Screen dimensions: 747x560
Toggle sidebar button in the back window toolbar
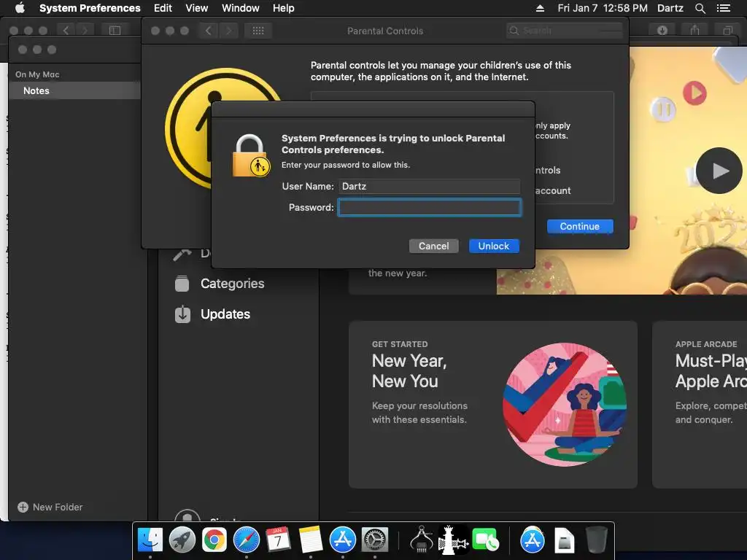pos(115,31)
